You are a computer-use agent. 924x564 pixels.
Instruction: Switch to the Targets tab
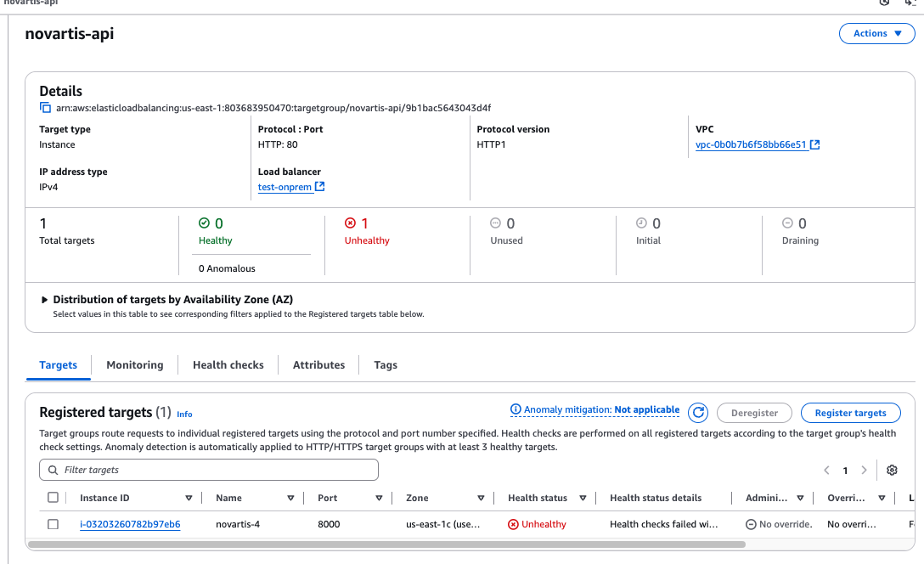tap(59, 364)
